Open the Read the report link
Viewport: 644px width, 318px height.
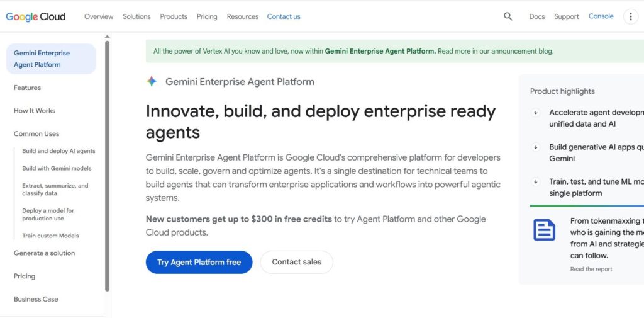[x=591, y=269]
